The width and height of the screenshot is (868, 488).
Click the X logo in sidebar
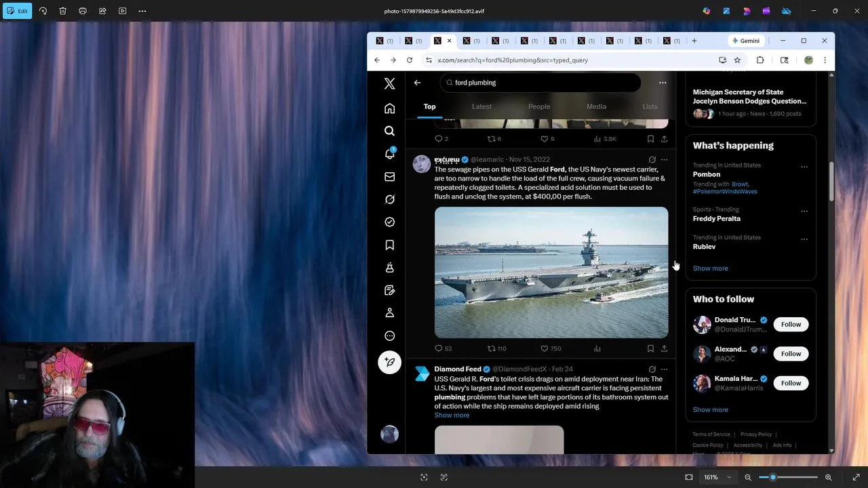[389, 83]
